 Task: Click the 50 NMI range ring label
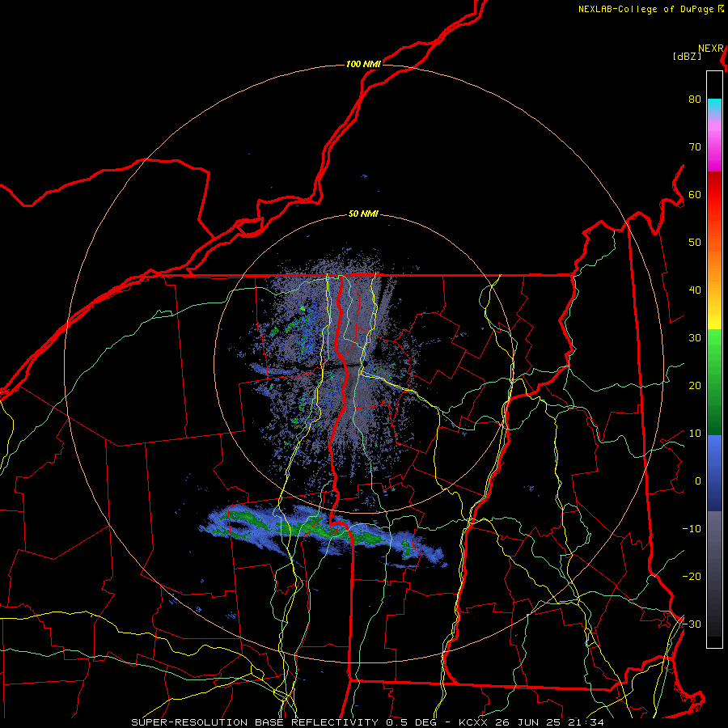coord(363,214)
